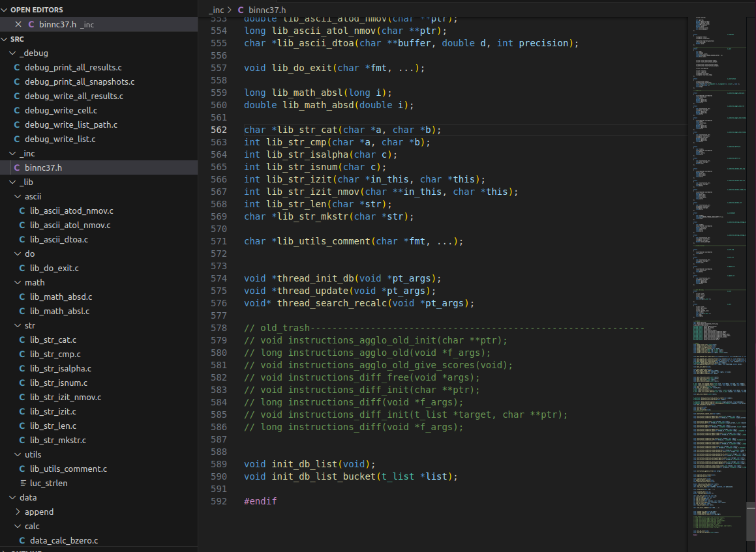Click C file icon beside data_calc_bzero.c

[x=22, y=540]
